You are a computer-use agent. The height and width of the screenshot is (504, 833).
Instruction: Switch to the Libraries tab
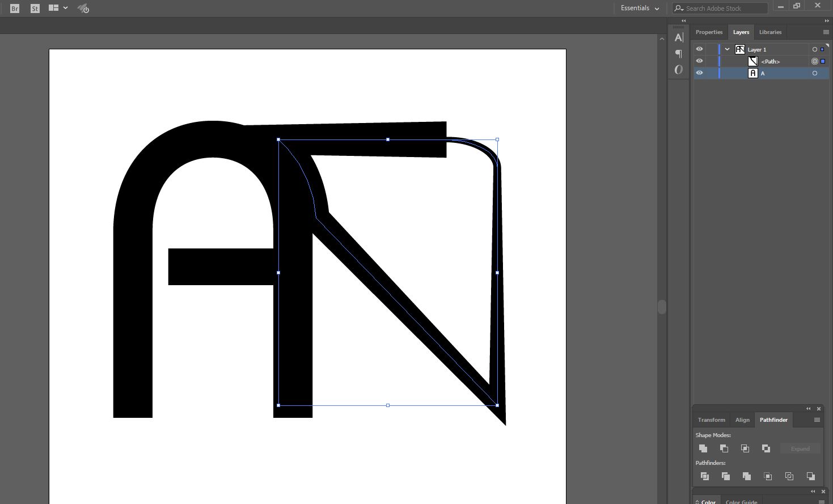click(770, 32)
